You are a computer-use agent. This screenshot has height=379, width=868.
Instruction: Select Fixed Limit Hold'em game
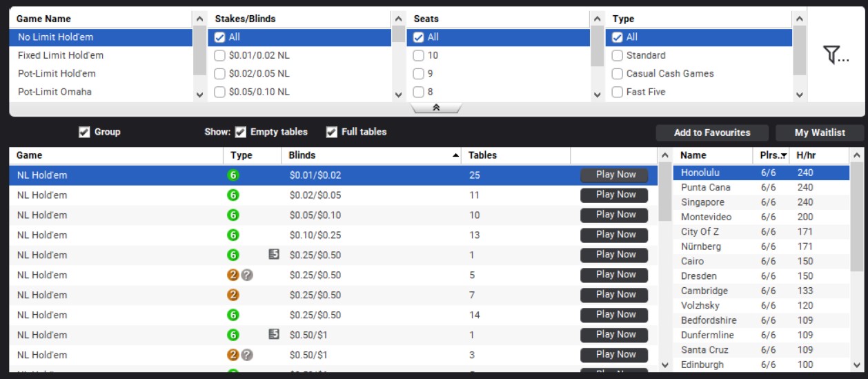(61, 55)
